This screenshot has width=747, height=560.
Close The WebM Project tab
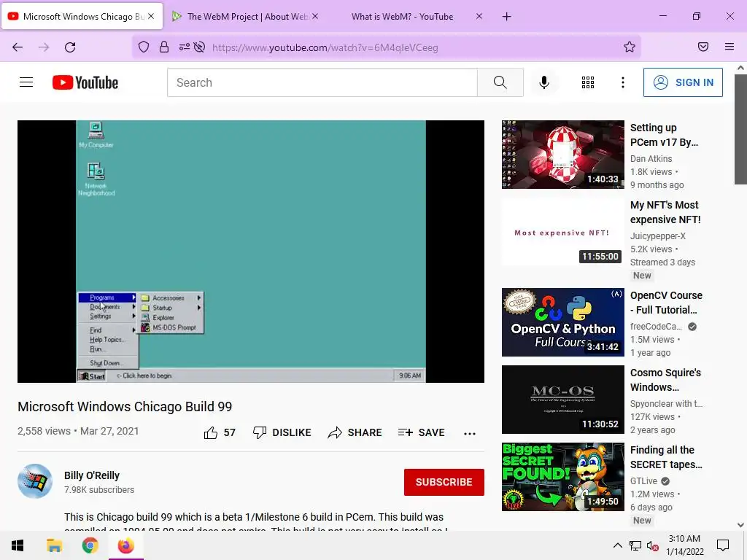[315, 16]
